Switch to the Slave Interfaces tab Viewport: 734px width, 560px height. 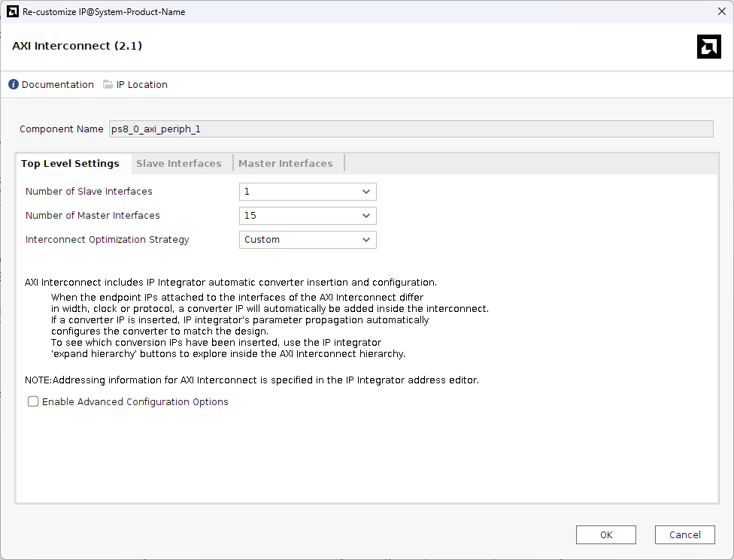pyautogui.click(x=179, y=163)
